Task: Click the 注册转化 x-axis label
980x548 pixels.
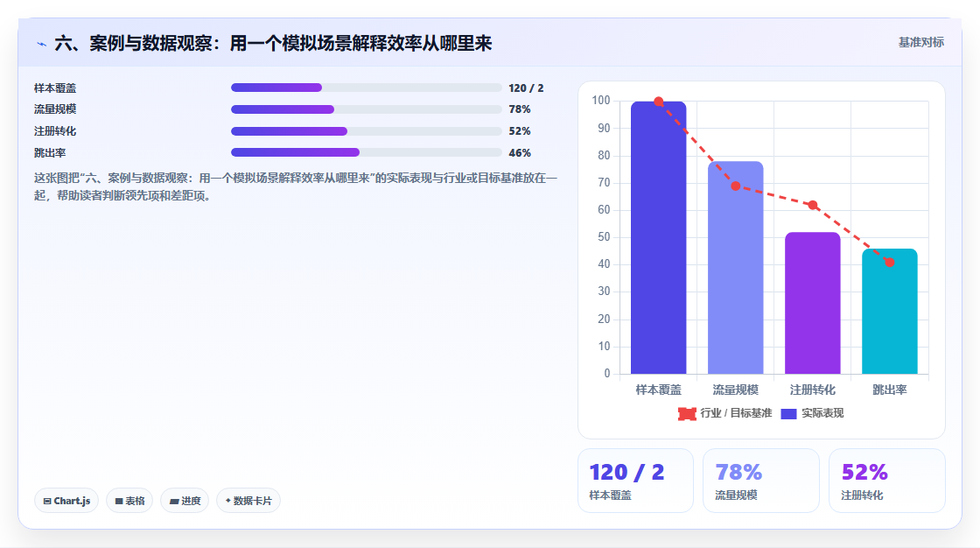Action: point(813,390)
